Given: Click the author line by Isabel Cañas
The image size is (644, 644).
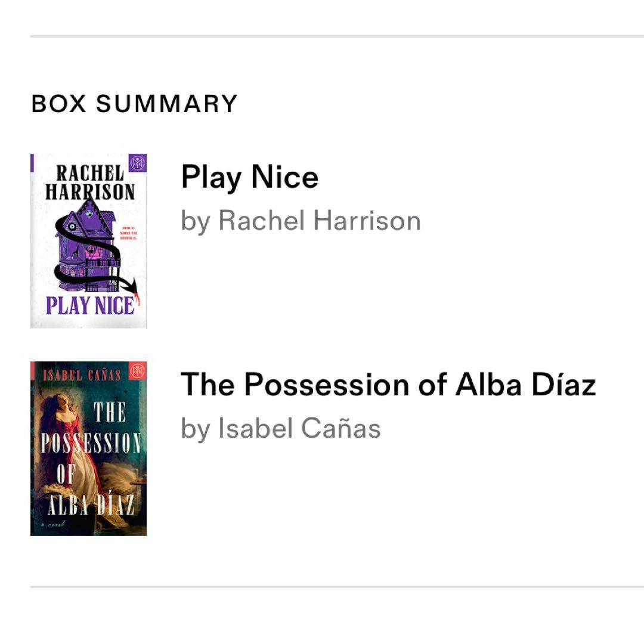Looking at the screenshot, I should coord(281,429).
